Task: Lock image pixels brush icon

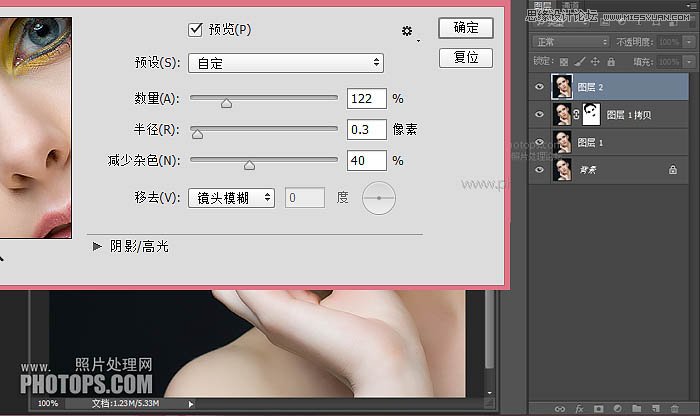Action: click(x=579, y=62)
